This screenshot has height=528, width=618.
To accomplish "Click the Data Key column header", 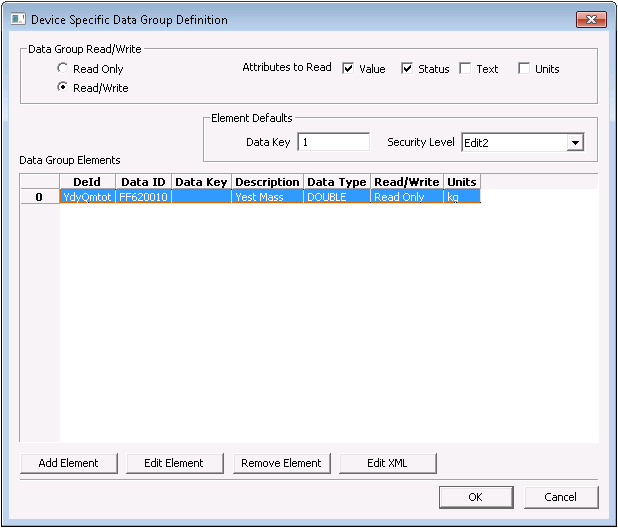I will click(x=201, y=182).
